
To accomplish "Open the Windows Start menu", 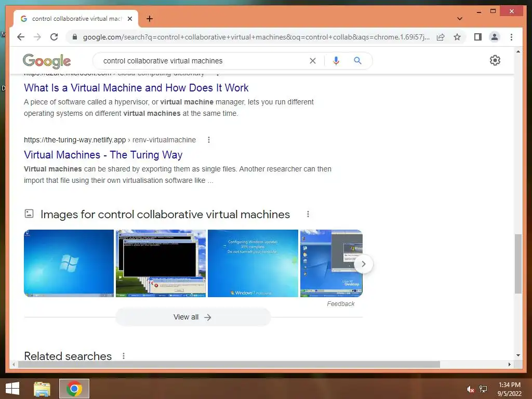I will [x=12, y=389].
